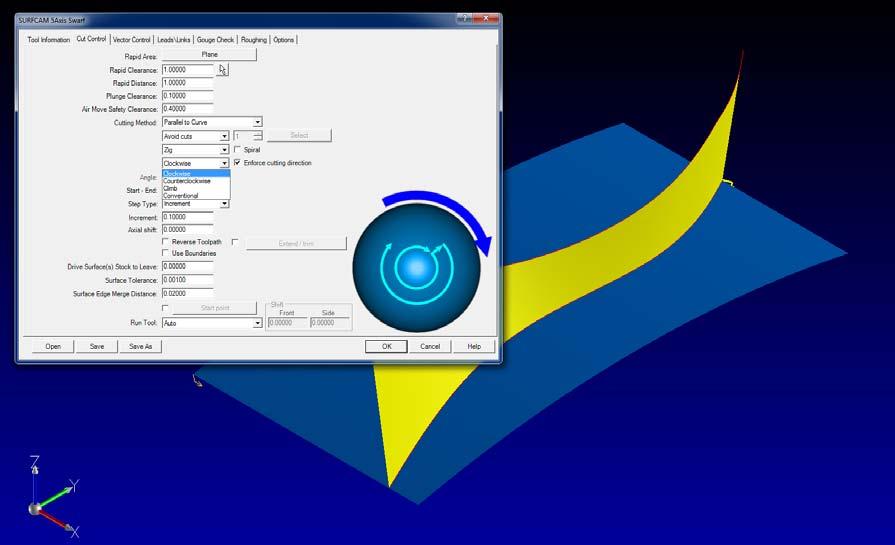Click the Rapid Clearance value field
895x545 pixels.
(188, 70)
